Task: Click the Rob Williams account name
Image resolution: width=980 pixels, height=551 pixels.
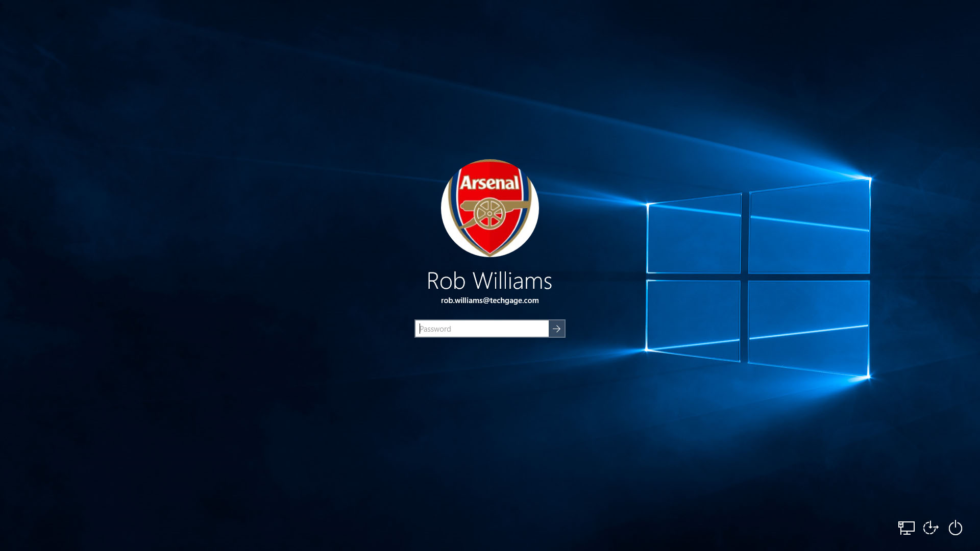Action: (489, 281)
